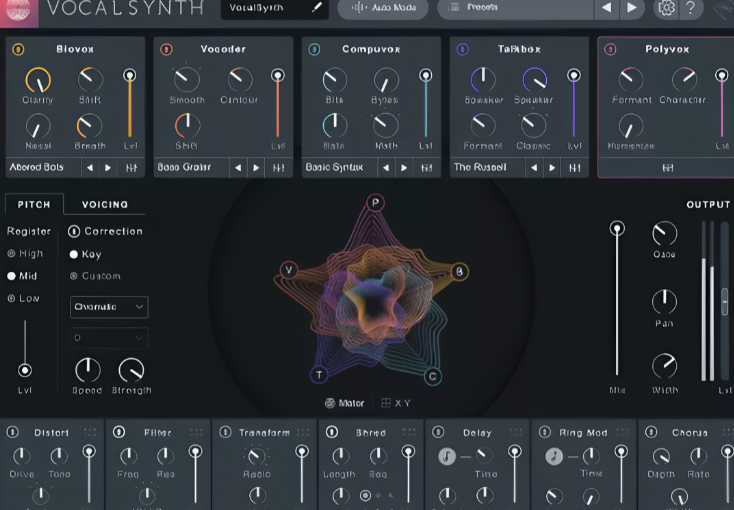734x510 pixels.
Task: Toggle the Chorus effect power button
Action: tap(651, 432)
